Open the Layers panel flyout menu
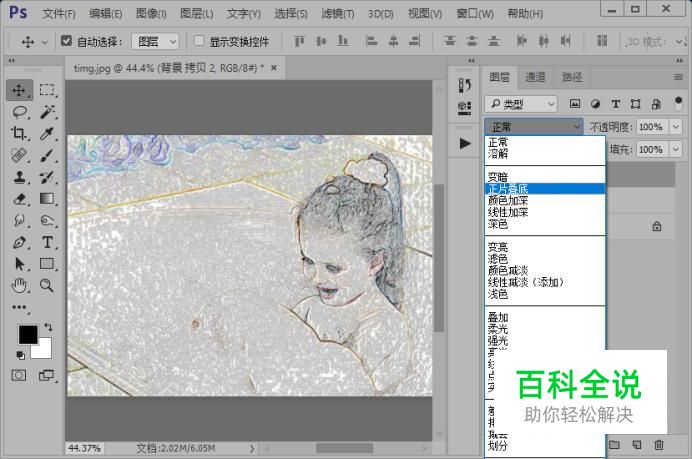 pyautogui.click(x=678, y=77)
